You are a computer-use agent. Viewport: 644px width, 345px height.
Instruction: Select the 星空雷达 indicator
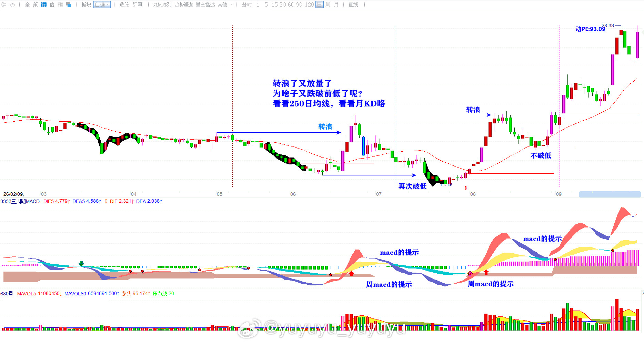(205, 4)
